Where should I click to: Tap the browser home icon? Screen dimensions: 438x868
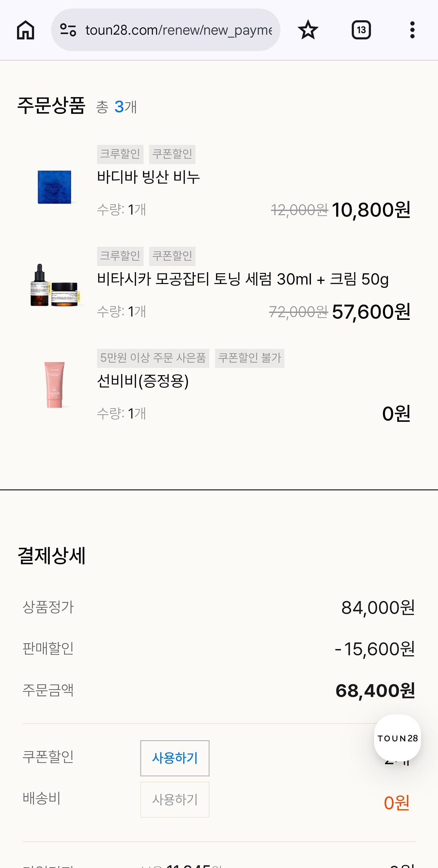(x=26, y=30)
